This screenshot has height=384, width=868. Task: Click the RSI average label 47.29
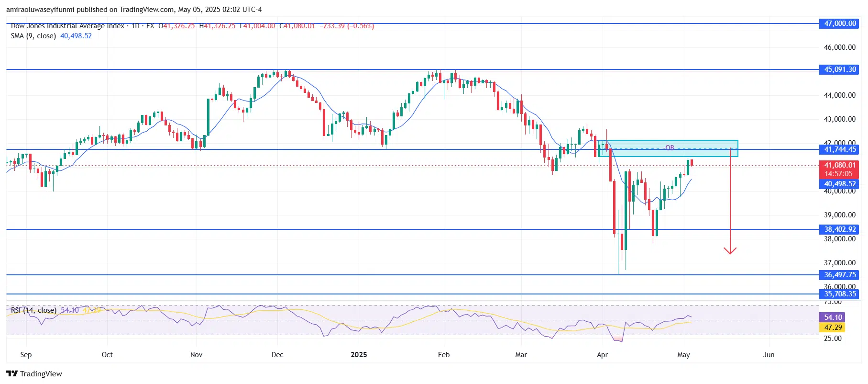click(x=833, y=328)
